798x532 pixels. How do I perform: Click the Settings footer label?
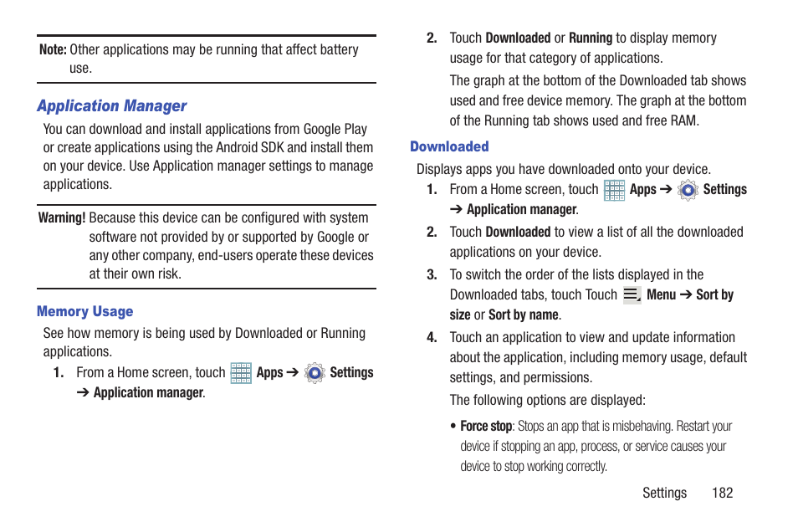click(x=664, y=493)
